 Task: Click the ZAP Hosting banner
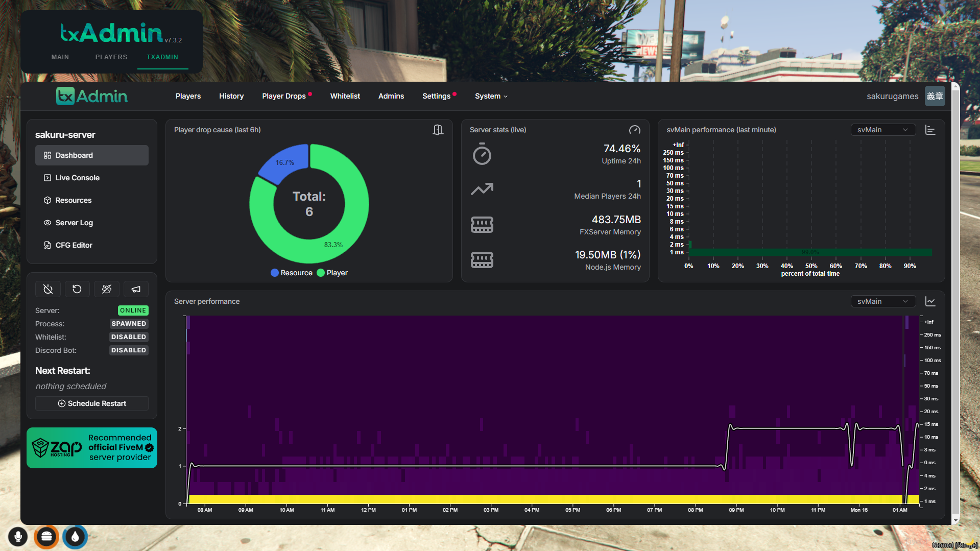coord(92,448)
